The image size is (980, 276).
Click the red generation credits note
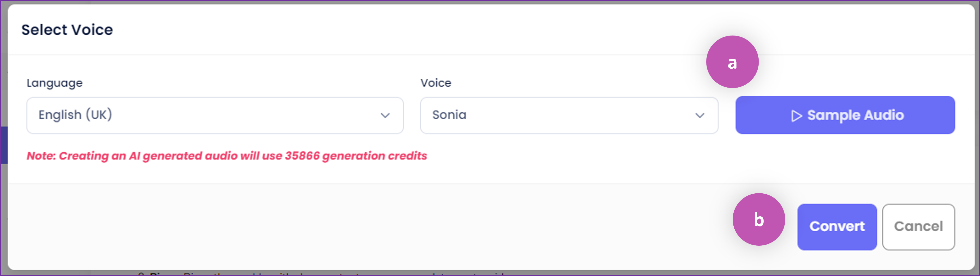point(227,156)
